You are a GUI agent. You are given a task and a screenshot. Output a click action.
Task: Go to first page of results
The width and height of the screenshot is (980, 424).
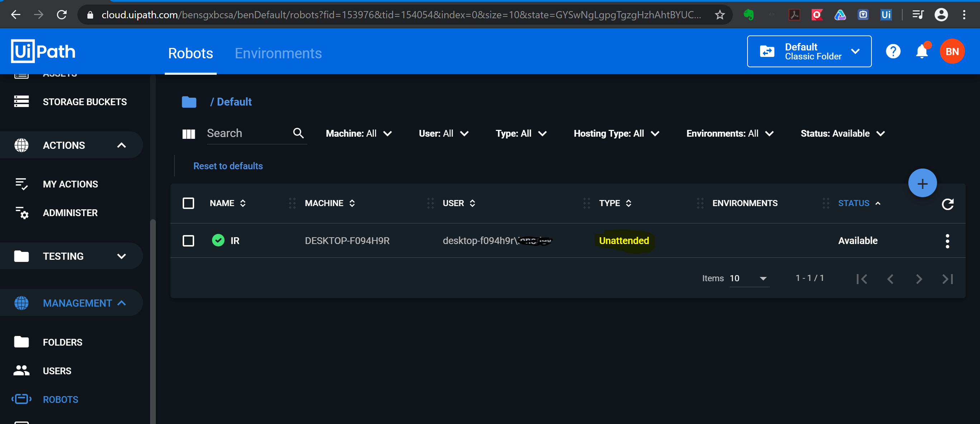point(862,279)
